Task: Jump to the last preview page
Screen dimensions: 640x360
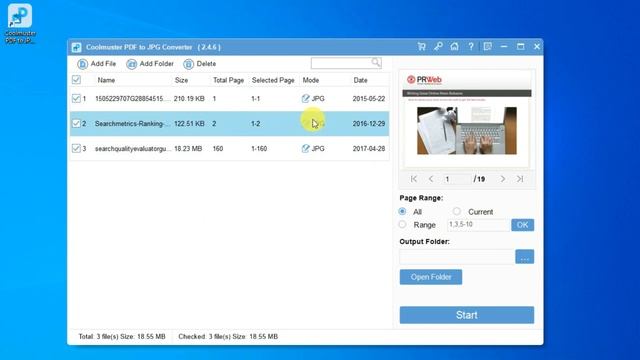Action: 520,179
